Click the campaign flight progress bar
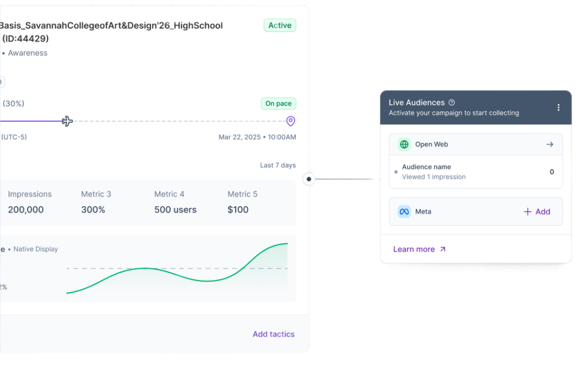The height and width of the screenshot is (377, 588). coord(145,121)
